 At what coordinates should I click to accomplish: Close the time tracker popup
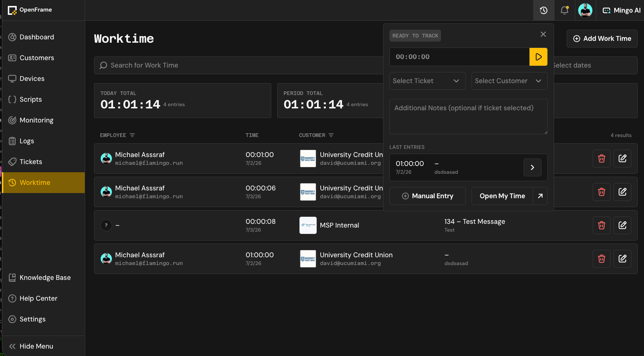(543, 34)
